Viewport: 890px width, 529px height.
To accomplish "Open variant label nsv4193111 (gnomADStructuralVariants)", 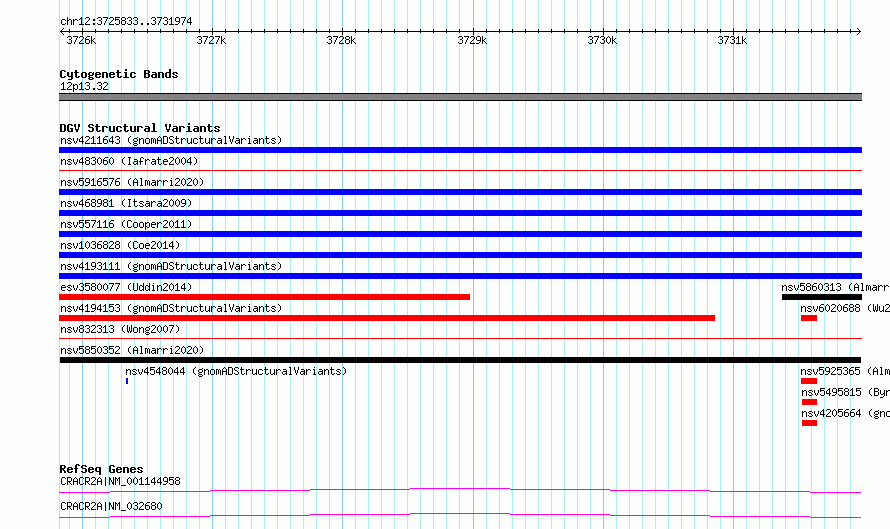I will [x=171, y=266].
